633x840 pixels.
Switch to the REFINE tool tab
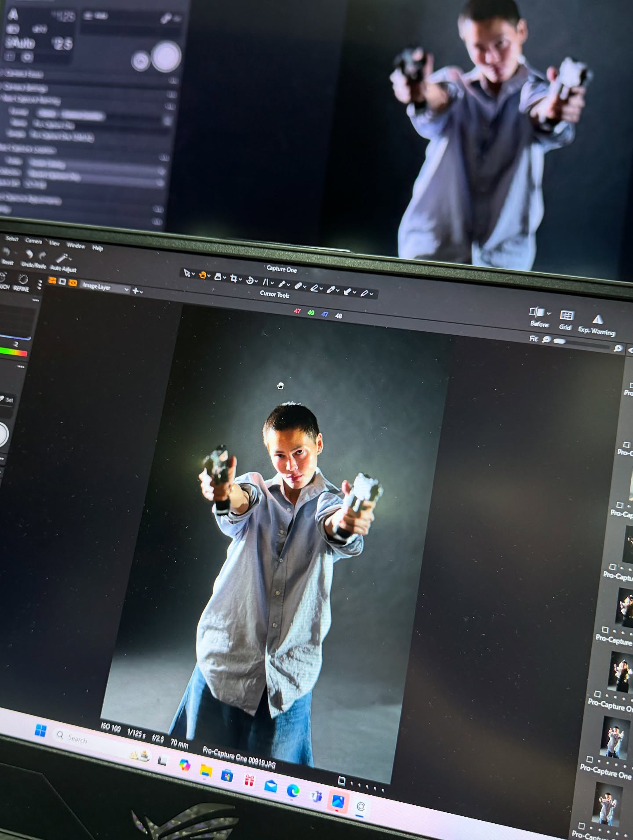click(22, 283)
